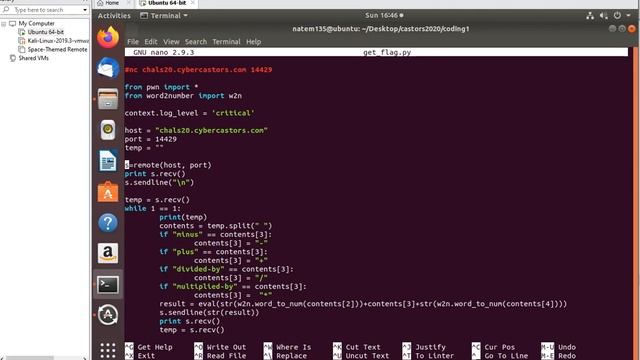Click nano Write Out shortcut

click(220, 347)
